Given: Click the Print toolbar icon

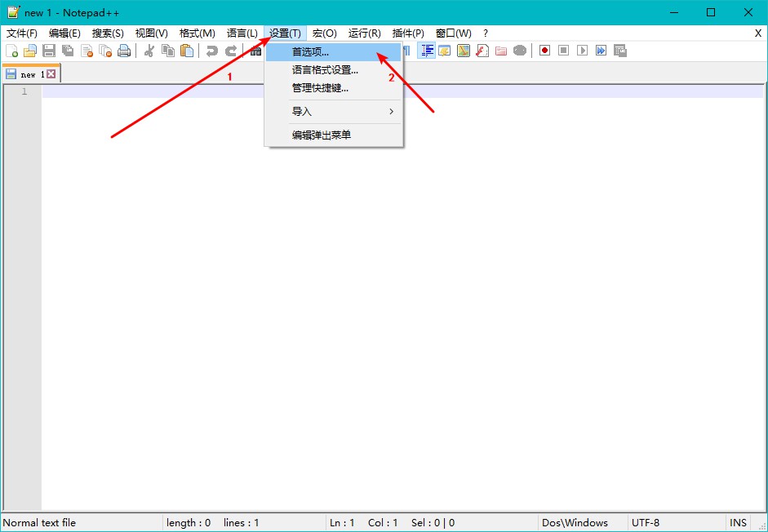Looking at the screenshot, I should coord(124,51).
